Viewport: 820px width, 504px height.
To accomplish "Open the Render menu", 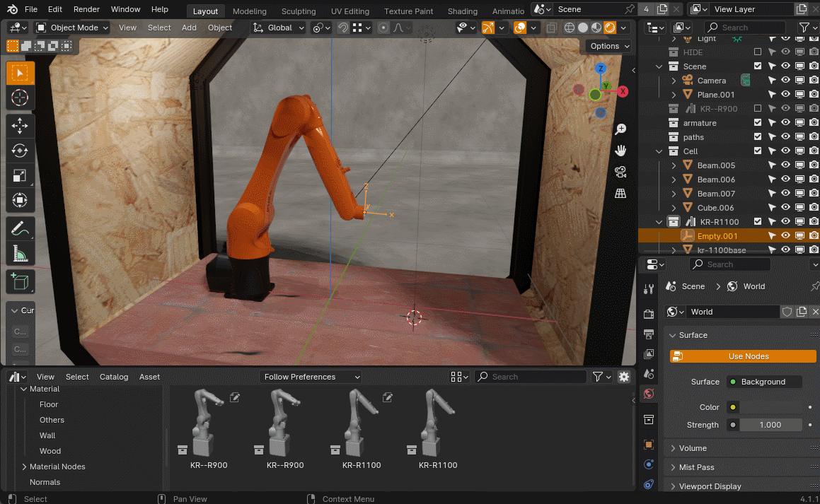I will tap(86, 9).
